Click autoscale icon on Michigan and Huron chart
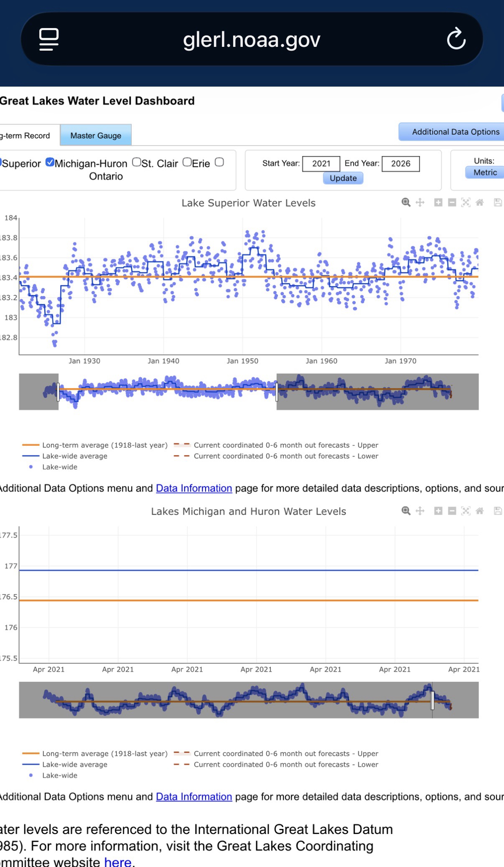This screenshot has height=867, width=504. (465, 511)
